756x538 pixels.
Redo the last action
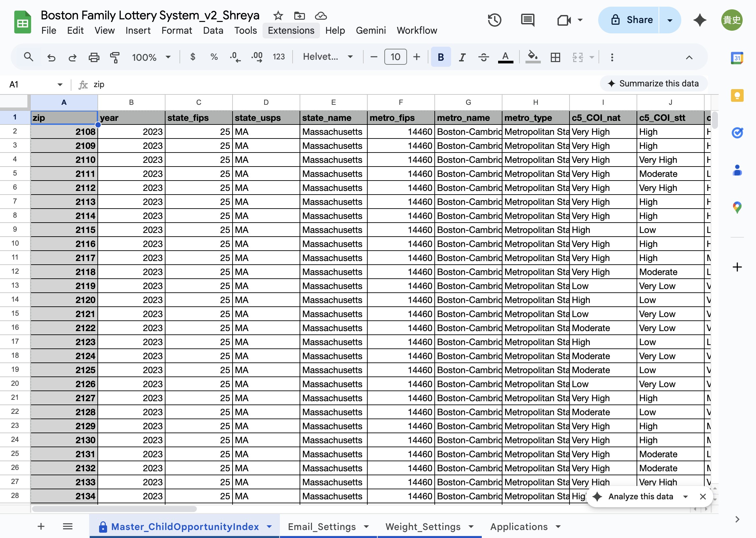(72, 57)
